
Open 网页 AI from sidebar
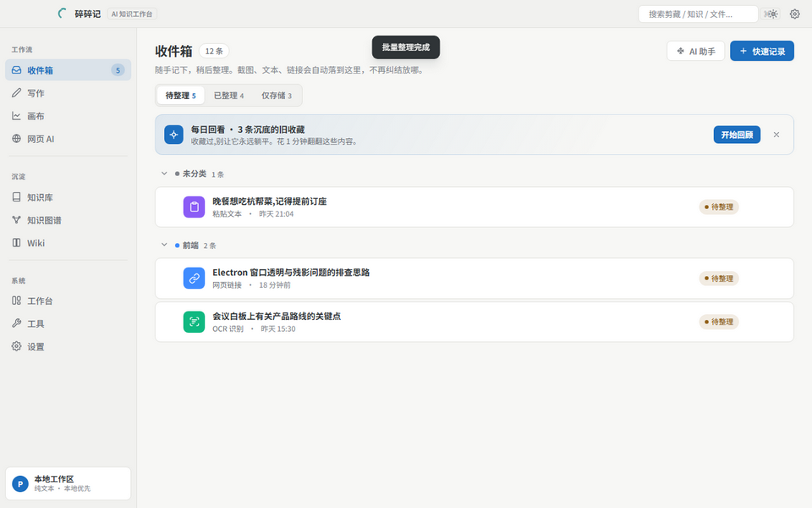[x=68, y=138]
